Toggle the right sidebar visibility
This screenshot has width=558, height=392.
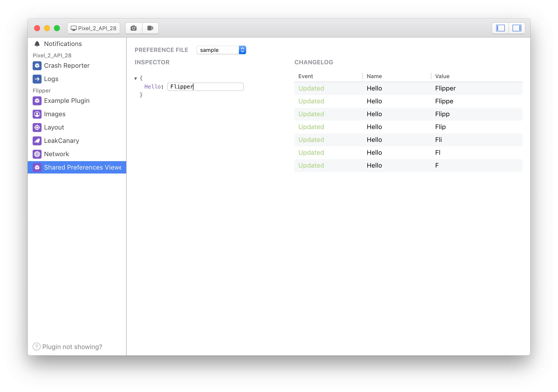517,28
